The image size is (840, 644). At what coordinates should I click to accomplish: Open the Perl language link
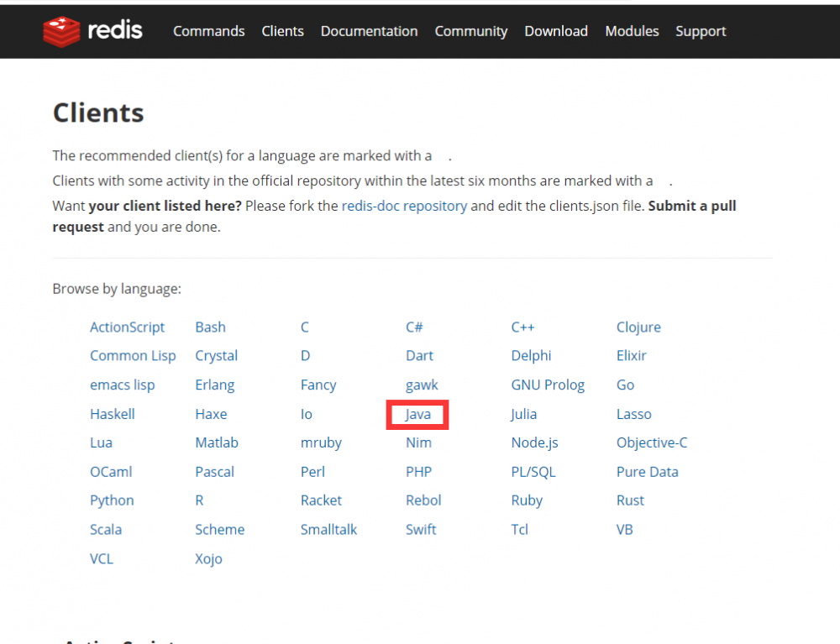point(312,472)
